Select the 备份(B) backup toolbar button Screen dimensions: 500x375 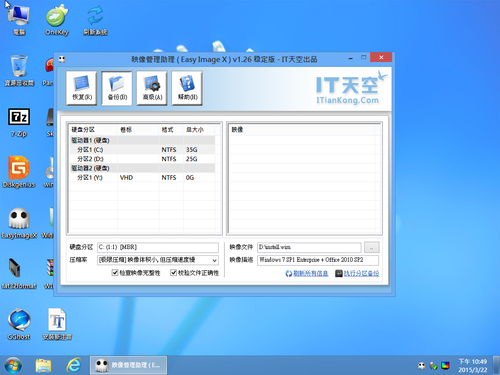click(117, 88)
